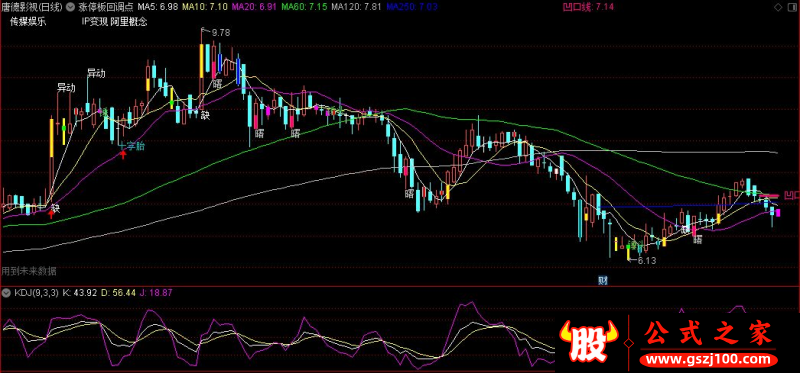Open the www.gszj100.com website link
The height and width of the screenshot is (373, 800).
click(x=709, y=359)
